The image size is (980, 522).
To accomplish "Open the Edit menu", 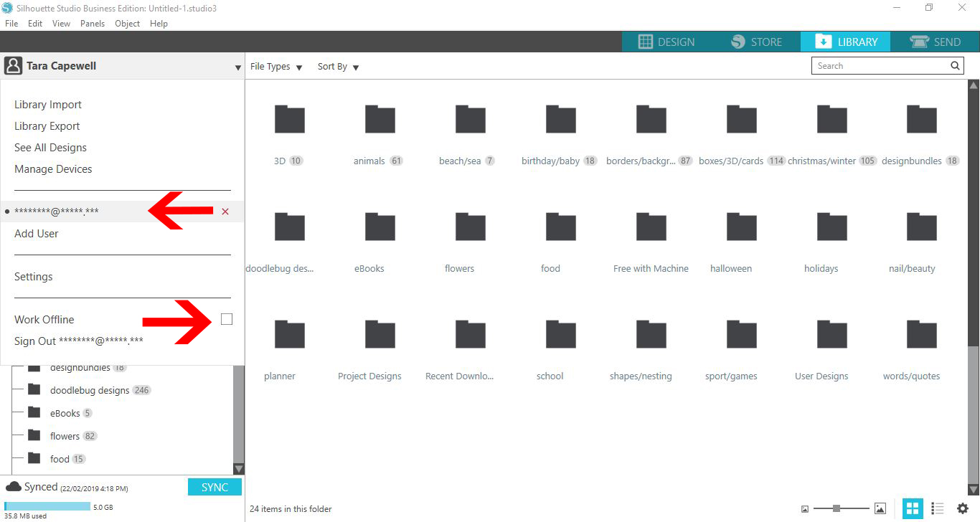I will [x=35, y=24].
